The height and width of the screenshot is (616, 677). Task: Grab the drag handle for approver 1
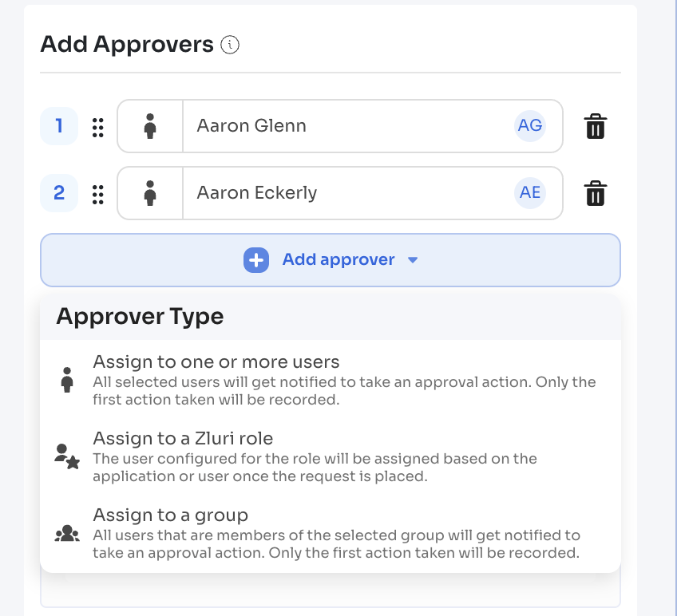tap(98, 128)
